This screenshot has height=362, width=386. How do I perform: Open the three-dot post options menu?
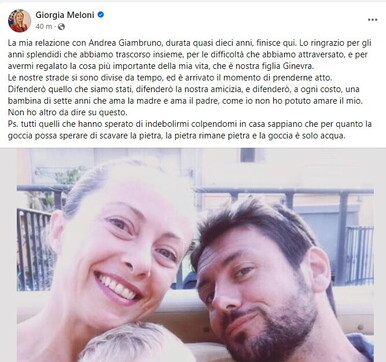[x=372, y=20]
